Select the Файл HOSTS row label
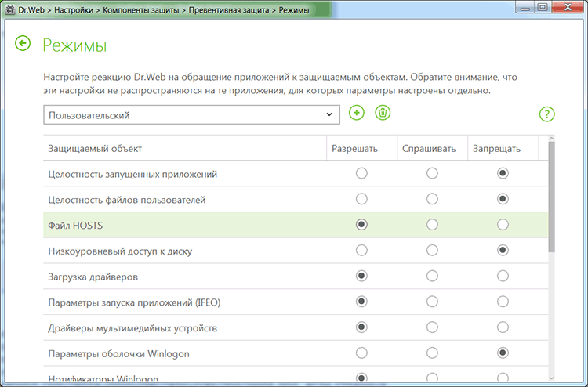This screenshot has height=387, width=588. [75, 226]
